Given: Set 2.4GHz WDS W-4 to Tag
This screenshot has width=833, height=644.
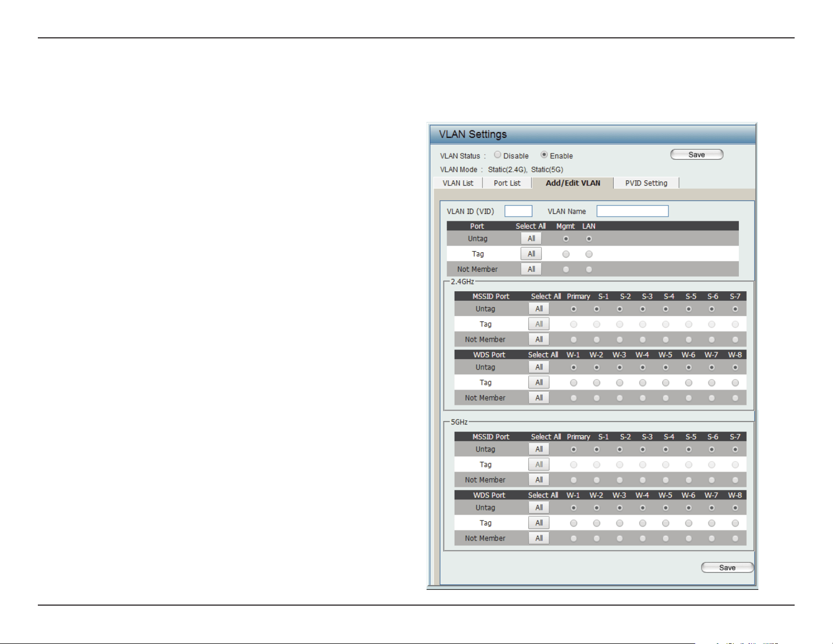Looking at the screenshot, I should (643, 383).
